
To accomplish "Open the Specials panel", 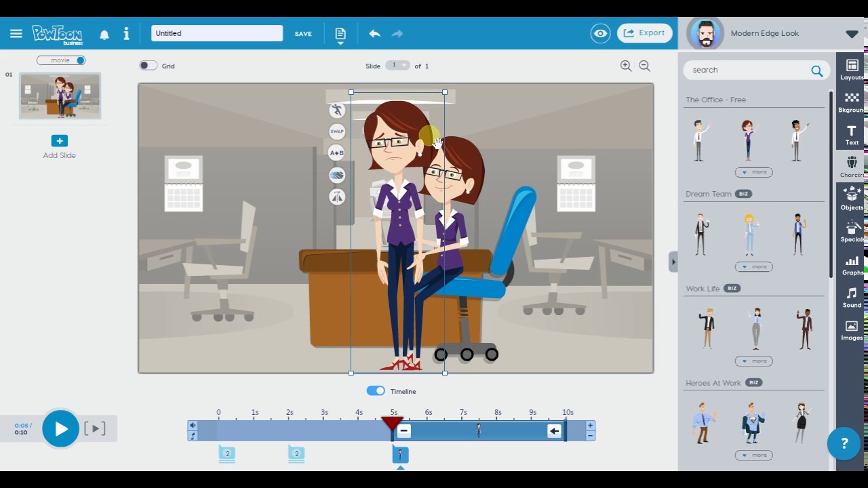I will tap(852, 231).
